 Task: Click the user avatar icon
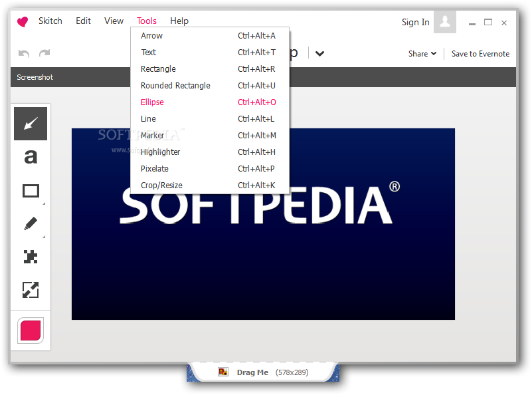445,22
